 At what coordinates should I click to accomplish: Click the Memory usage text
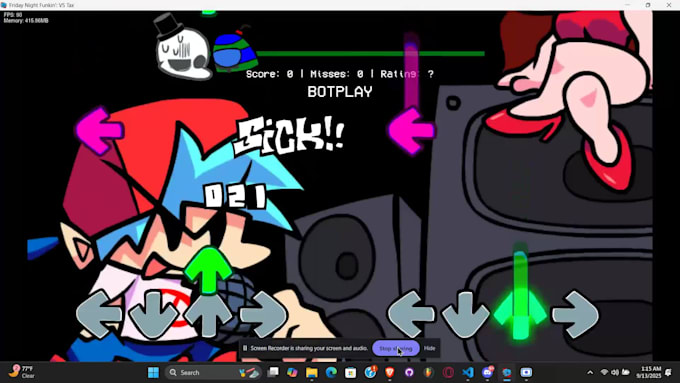pos(26,20)
